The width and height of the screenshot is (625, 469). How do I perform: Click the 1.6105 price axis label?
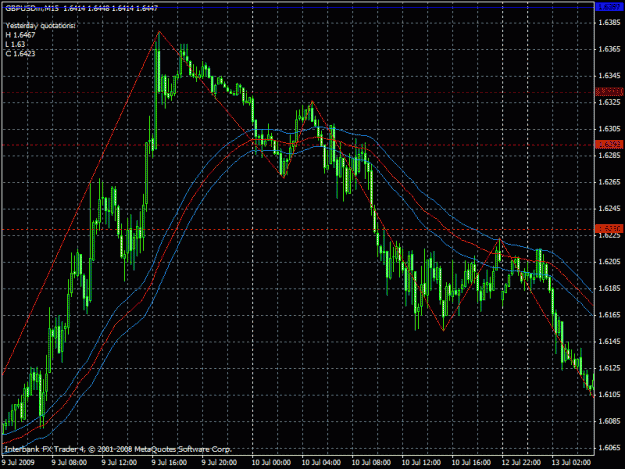[x=609, y=394]
